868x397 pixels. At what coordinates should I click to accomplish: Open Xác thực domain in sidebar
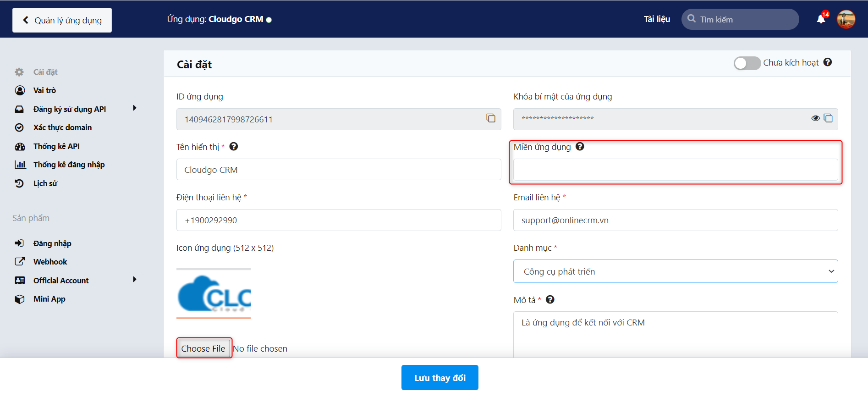pos(62,127)
